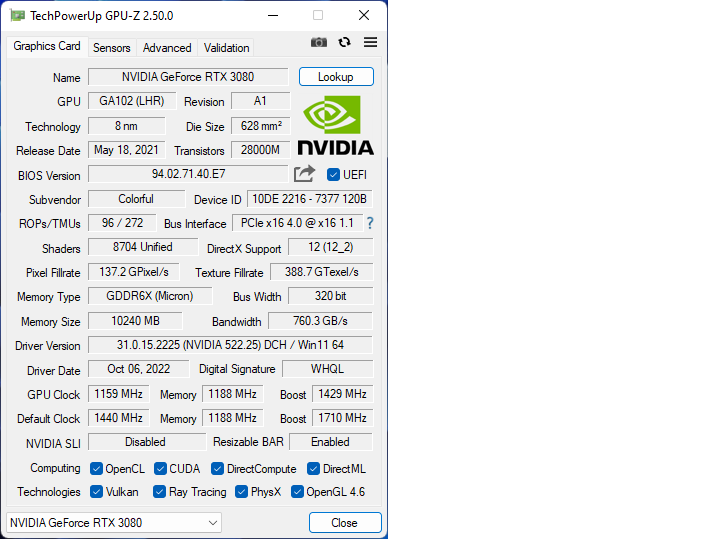This screenshot has height=539, width=717.
Task: Switch to the Graphics Card tab
Action: [x=47, y=46]
